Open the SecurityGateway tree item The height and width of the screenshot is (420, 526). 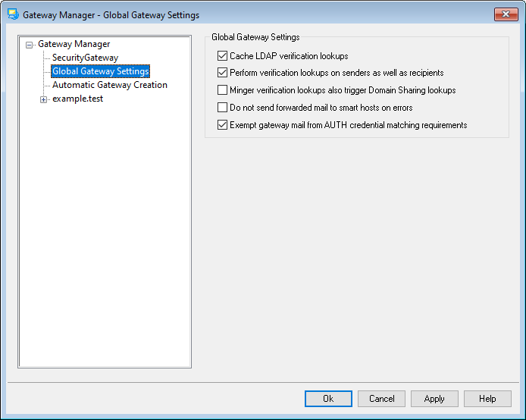pos(85,58)
